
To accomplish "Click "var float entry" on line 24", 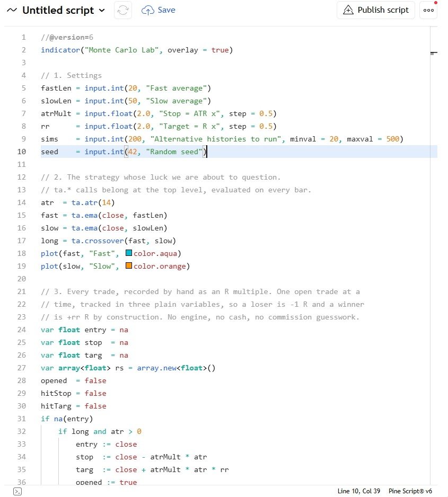I will coord(74,330).
